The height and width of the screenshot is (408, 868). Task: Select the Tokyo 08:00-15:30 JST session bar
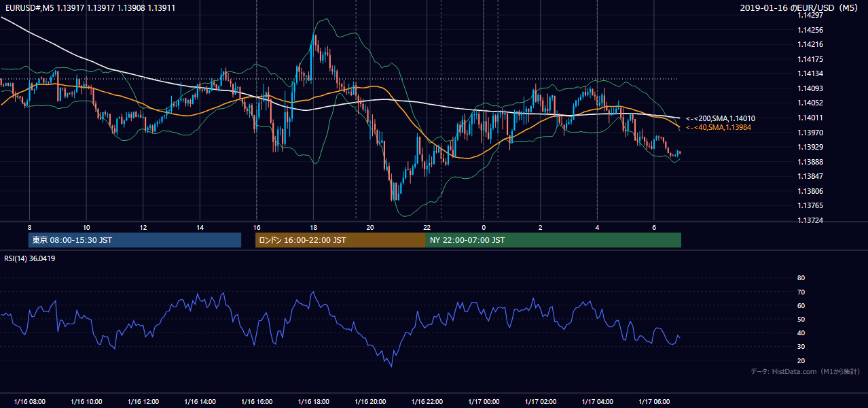point(135,240)
